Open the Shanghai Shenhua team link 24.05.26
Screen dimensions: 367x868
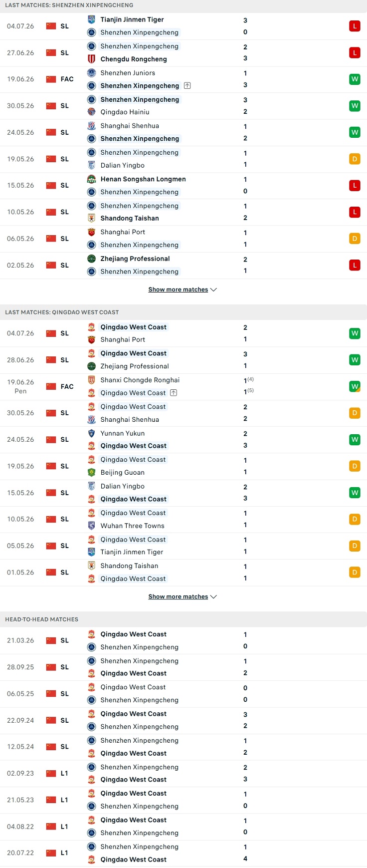130,126
